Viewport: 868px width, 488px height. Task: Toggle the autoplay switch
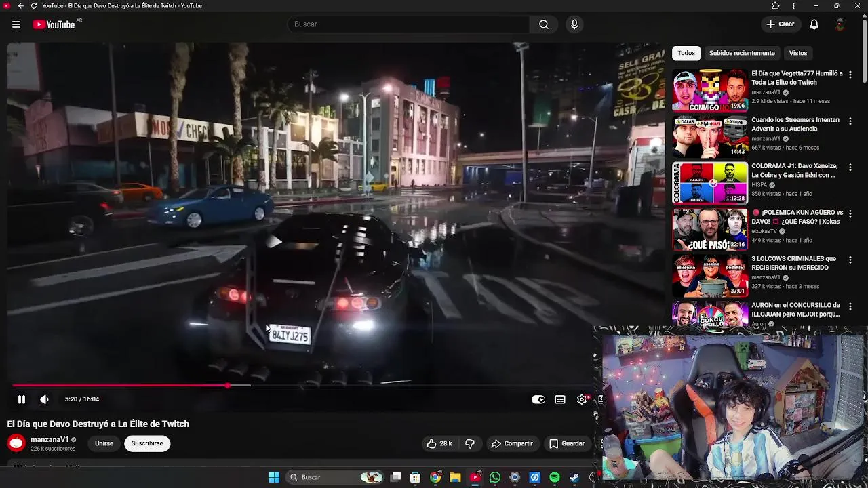coord(538,399)
